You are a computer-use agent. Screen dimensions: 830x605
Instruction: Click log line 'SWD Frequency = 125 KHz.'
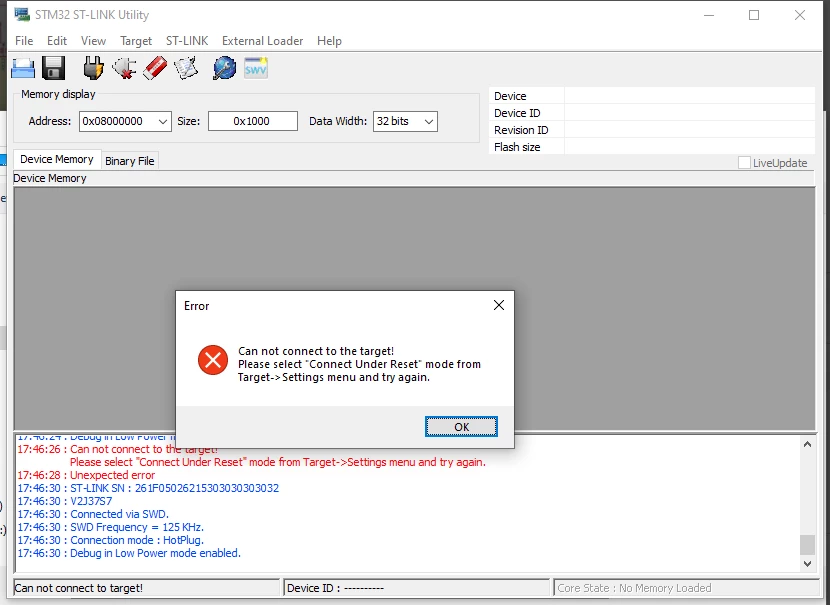coord(111,527)
